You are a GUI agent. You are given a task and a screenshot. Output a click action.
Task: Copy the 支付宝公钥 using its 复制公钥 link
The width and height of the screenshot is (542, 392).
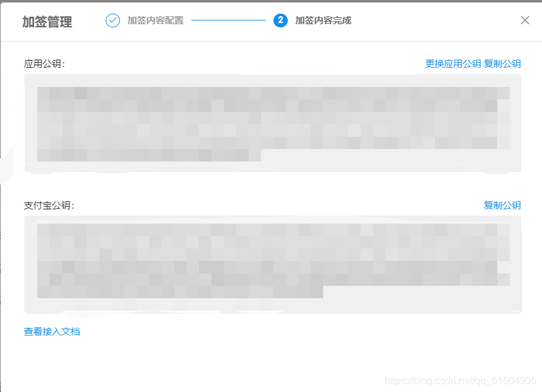click(x=502, y=205)
